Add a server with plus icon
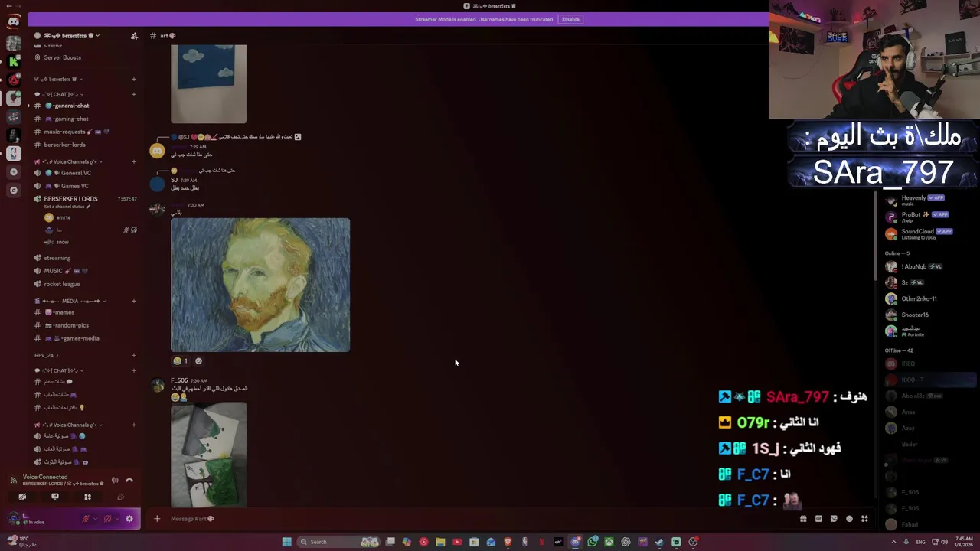Image resolution: width=980 pixels, height=551 pixels. 14,171
